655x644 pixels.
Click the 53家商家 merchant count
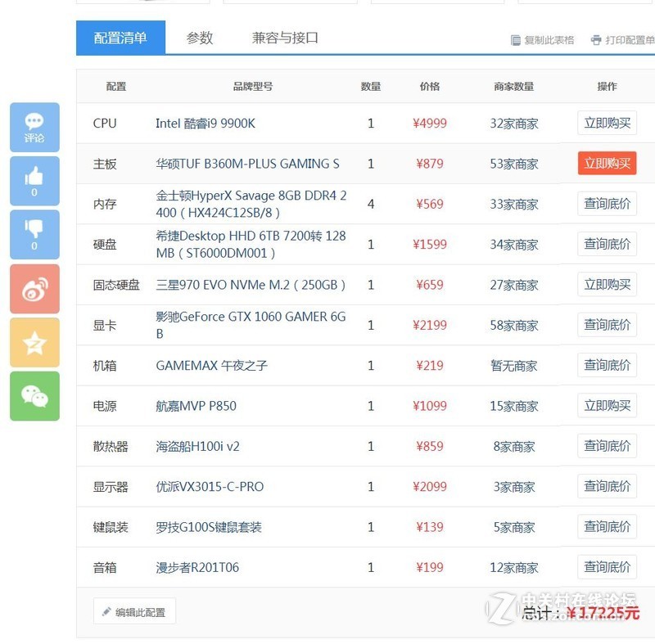tap(514, 164)
